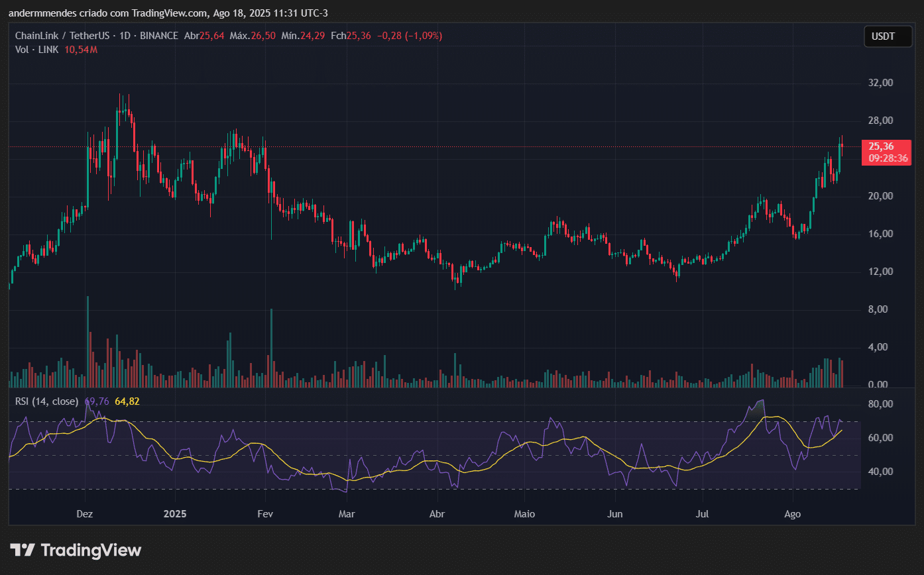Screen dimensions: 924x575
Task: Click the red current price tag 25,36
Action: click(882, 144)
